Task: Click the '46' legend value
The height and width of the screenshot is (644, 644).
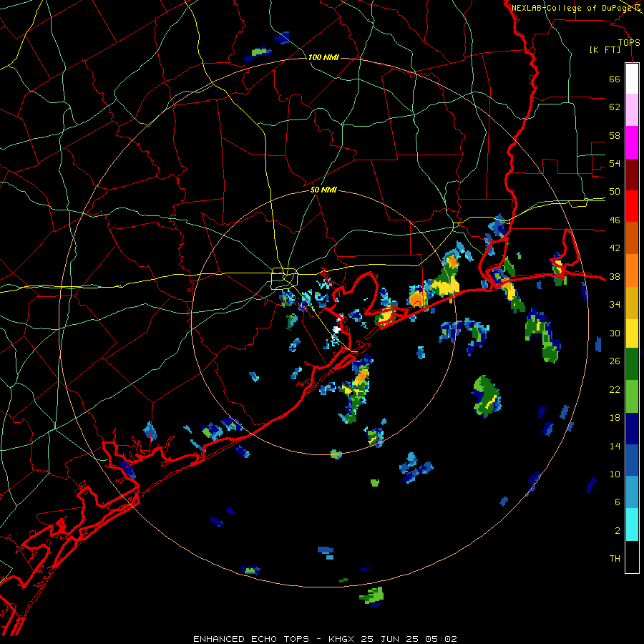Action: pyautogui.click(x=615, y=220)
